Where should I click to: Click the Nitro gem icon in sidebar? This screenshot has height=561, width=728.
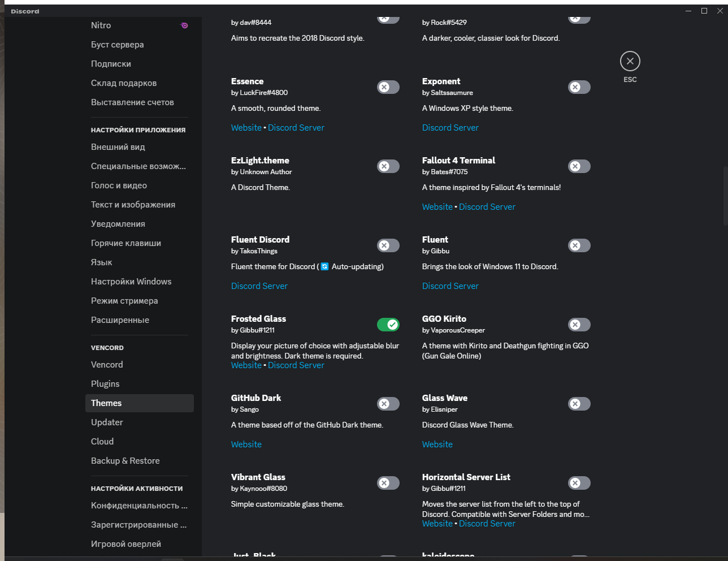pyautogui.click(x=184, y=25)
